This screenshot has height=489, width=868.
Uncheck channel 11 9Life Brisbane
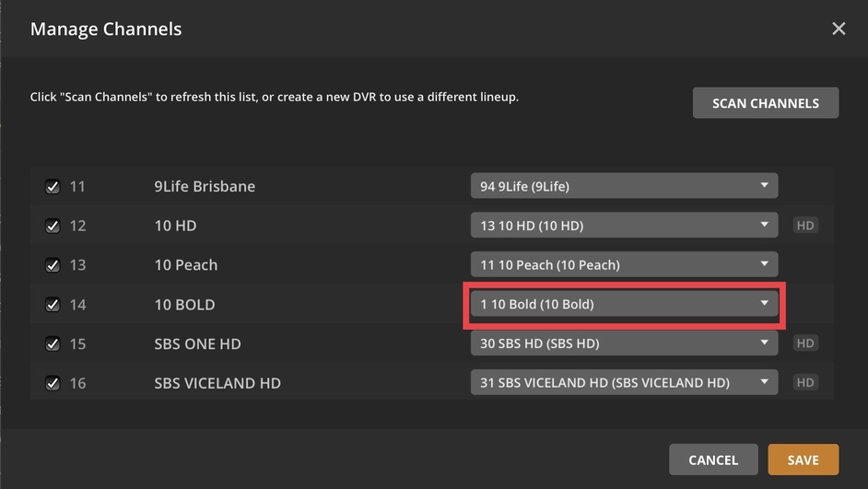point(53,186)
